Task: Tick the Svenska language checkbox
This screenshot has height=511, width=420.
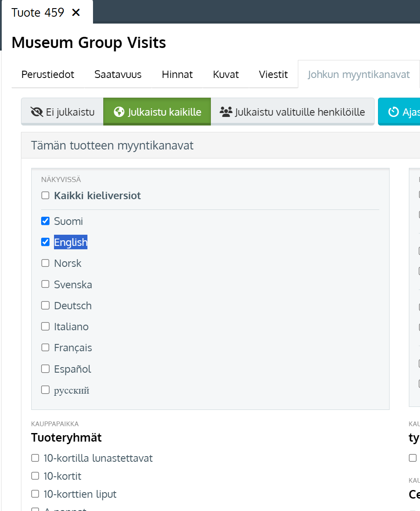Action: click(x=45, y=284)
